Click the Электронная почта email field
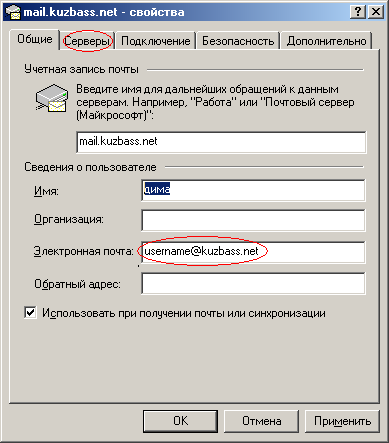This screenshot has width=389, height=443. pos(253,252)
